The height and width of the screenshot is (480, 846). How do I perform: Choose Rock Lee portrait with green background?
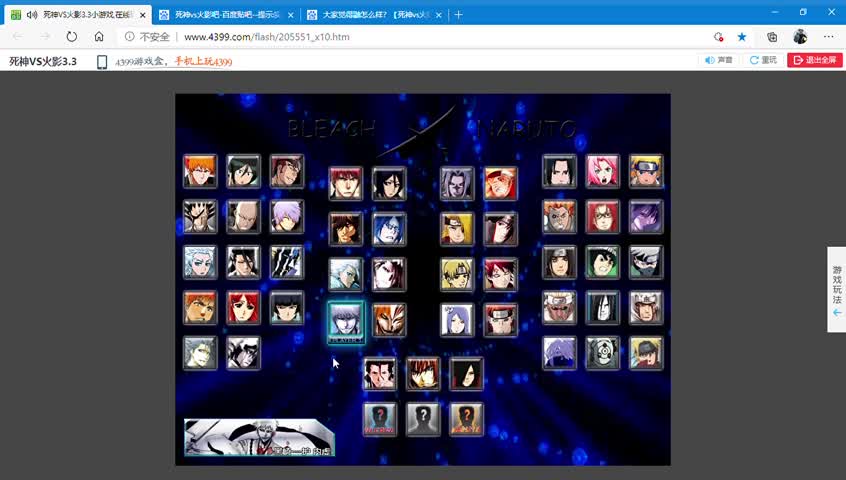click(603, 262)
